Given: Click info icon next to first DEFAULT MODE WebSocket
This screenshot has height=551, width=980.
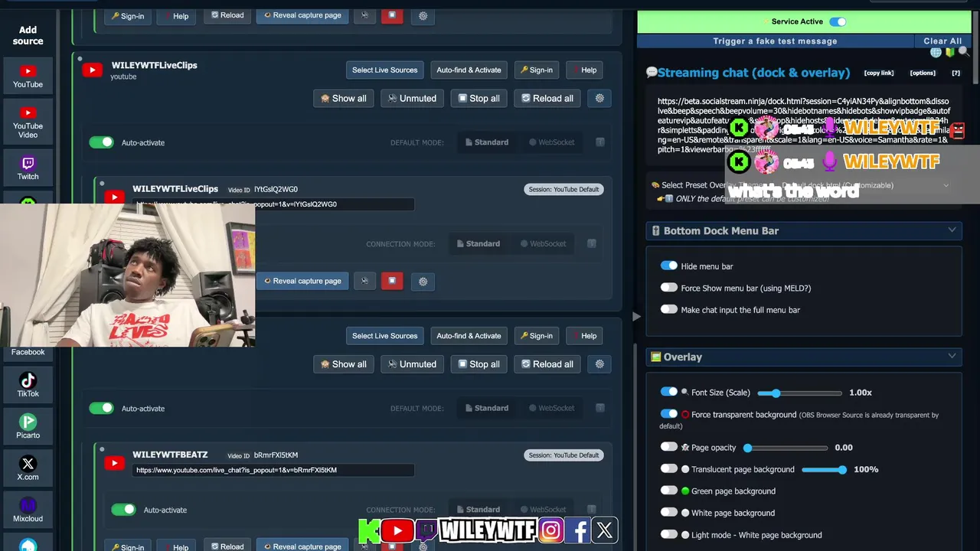Looking at the screenshot, I should pos(600,142).
